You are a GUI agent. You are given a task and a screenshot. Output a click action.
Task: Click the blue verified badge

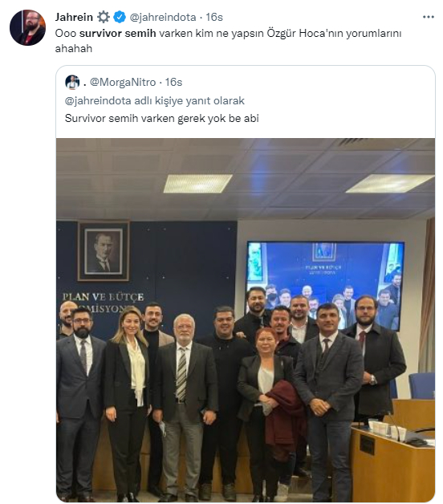[x=120, y=17]
